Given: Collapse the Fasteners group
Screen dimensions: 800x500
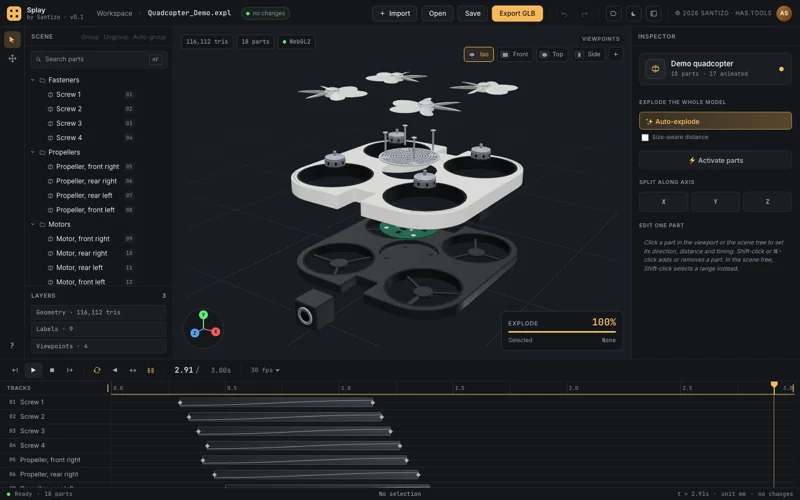Looking at the screenshot, I should tap(33, 80).
